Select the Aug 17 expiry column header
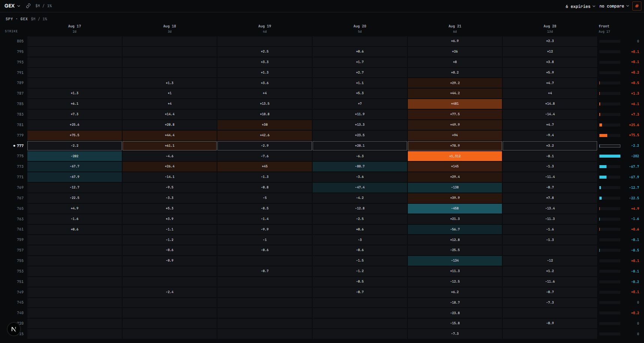644x343 pixels. click(x=75, y=29)
